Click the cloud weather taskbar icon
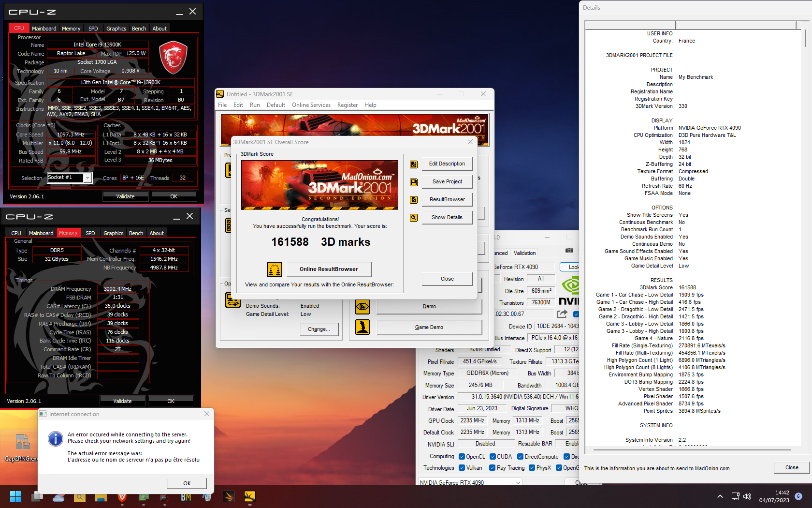This screenshot has width=812, height=508. [58, 497]
